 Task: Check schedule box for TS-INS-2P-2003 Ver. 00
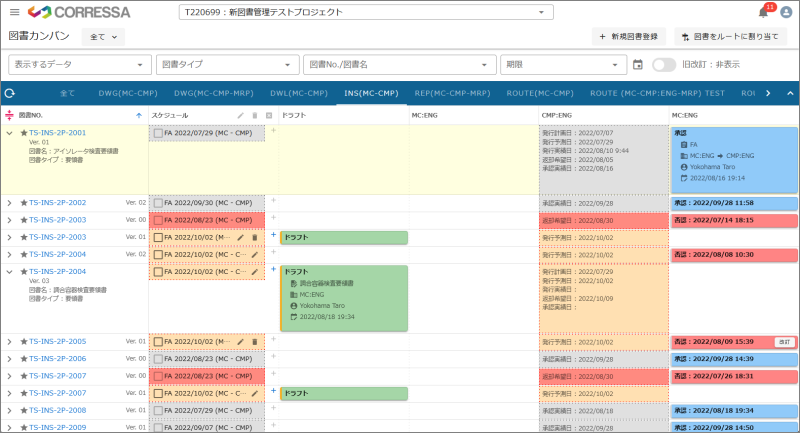point(158,220)
